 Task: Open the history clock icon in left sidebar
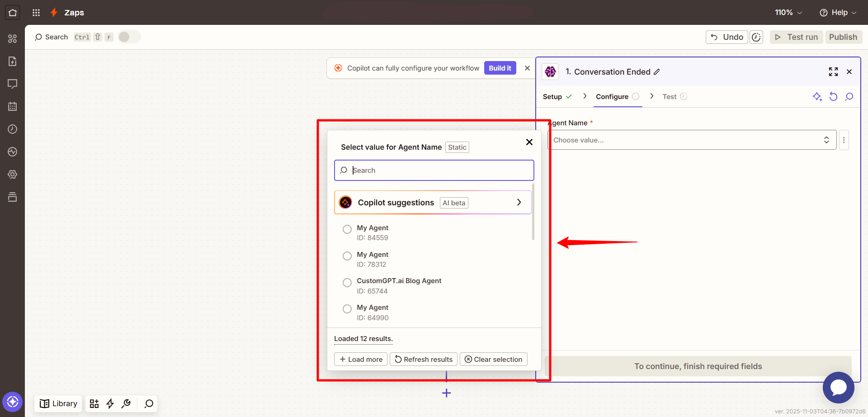tap(13, 129)
